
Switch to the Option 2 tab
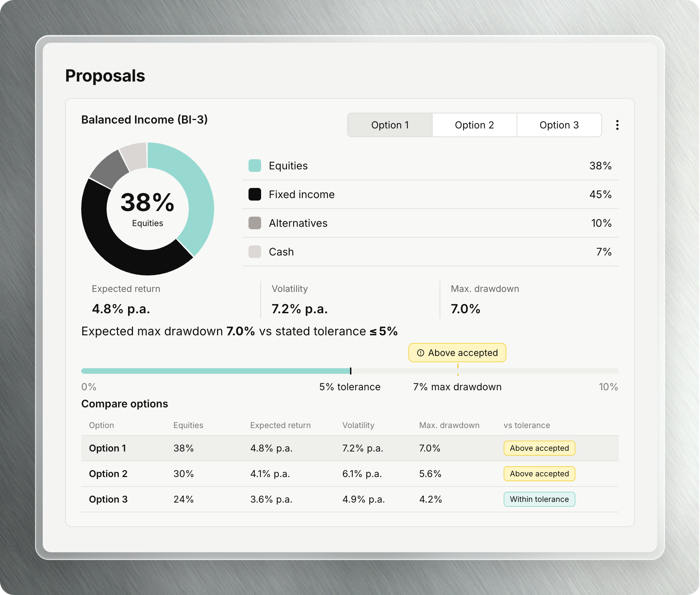tap(474, 125)
